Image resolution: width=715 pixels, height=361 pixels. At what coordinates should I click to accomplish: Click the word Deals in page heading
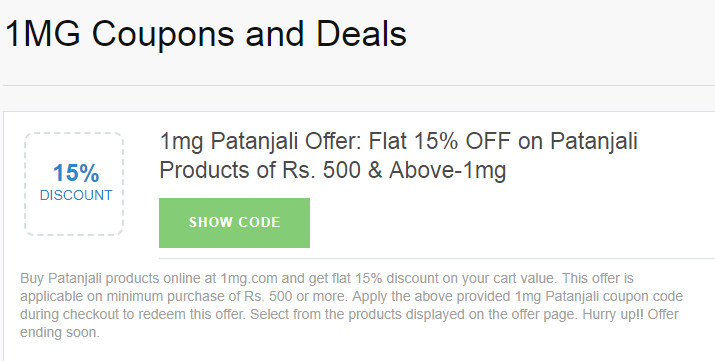coord(361,34)
